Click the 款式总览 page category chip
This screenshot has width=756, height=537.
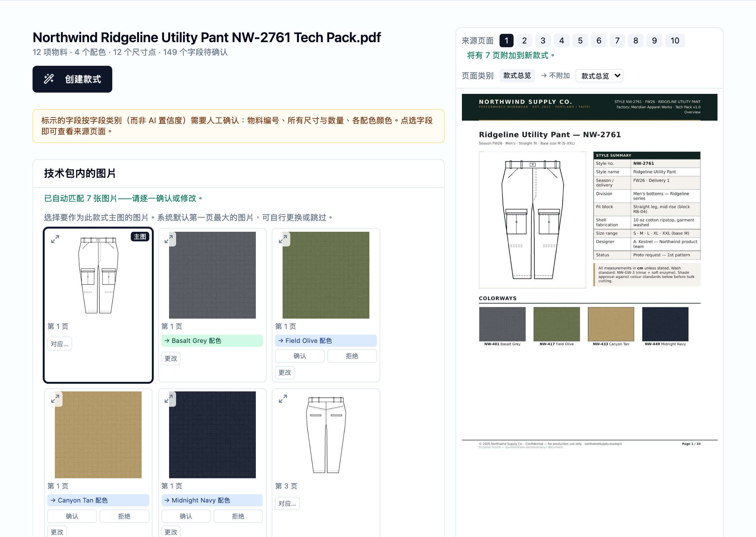click(517, 76)
